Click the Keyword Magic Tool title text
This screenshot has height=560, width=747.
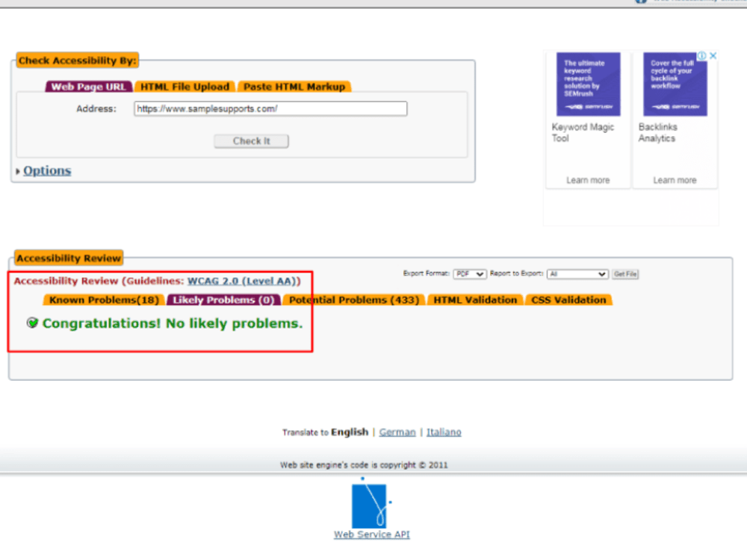click(583, 132)
